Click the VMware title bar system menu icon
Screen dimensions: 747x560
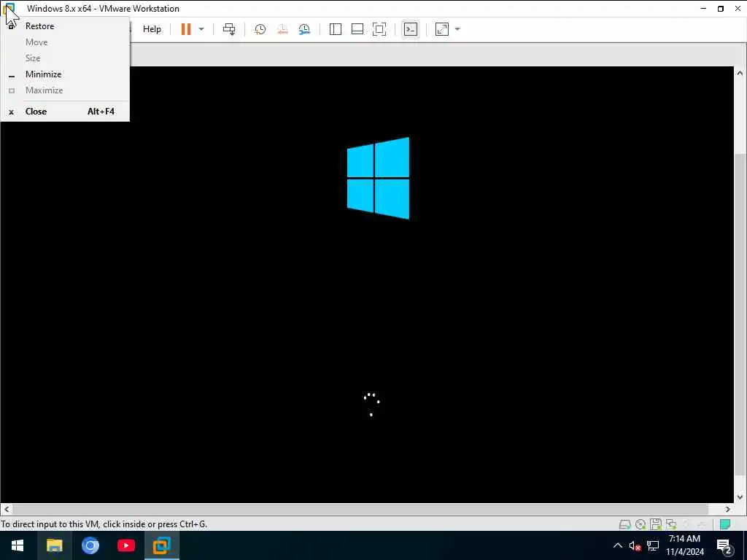pos(9,9)
